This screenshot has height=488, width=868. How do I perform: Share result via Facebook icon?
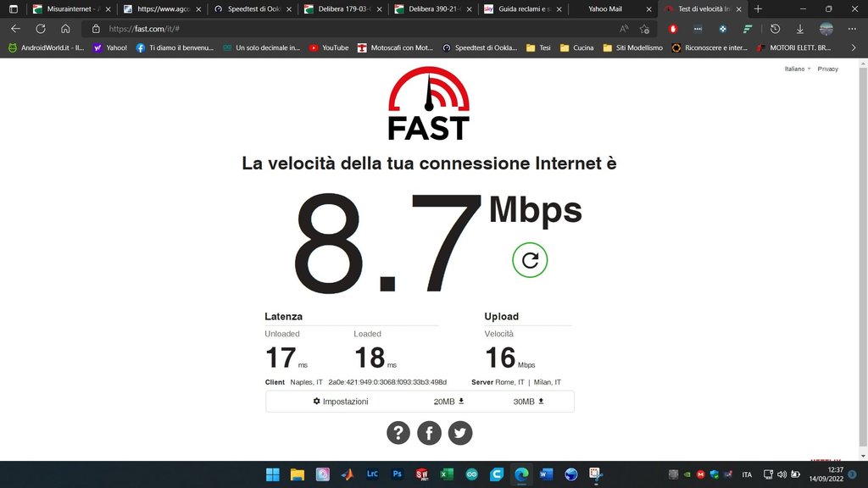(x=429, y=433)
